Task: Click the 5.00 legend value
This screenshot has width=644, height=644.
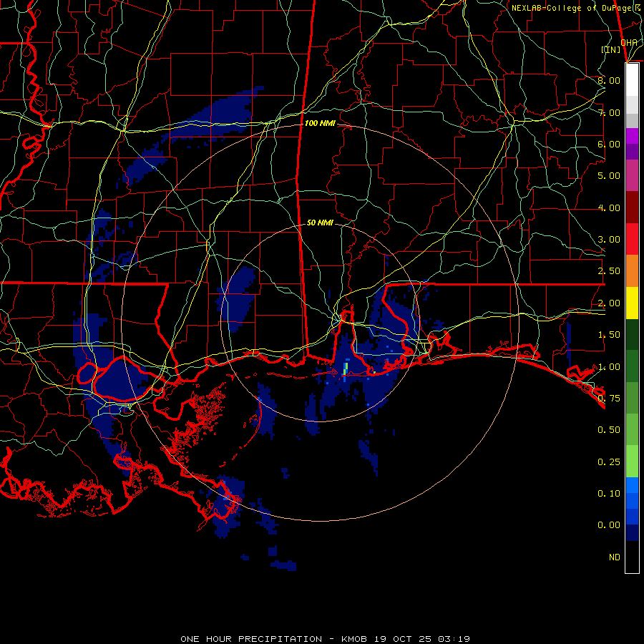Action: click(x=609, y=176)
